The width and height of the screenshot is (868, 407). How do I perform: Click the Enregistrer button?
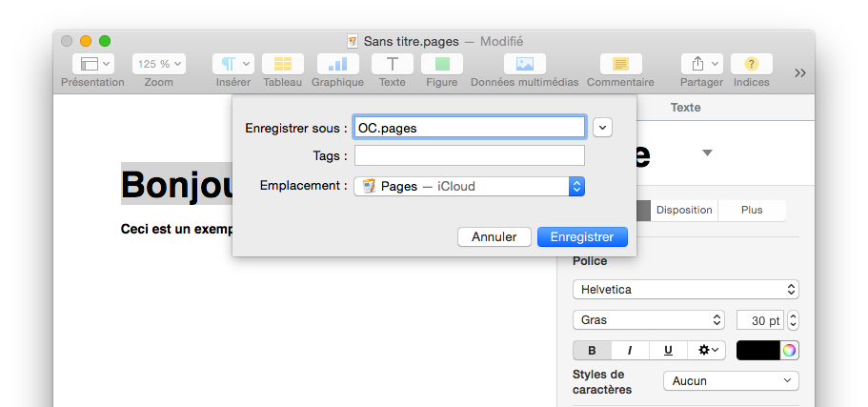coord(582,237)
